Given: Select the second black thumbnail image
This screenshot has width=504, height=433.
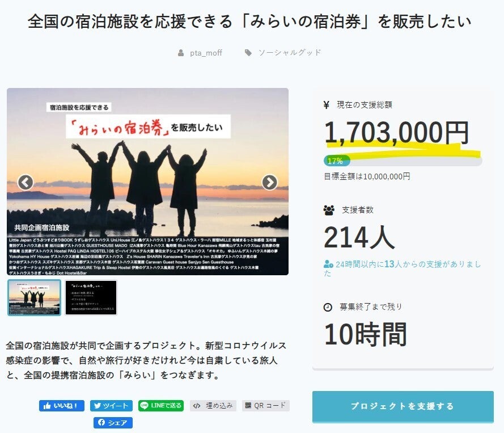Looking at the screenshot, I should (91, 297).
